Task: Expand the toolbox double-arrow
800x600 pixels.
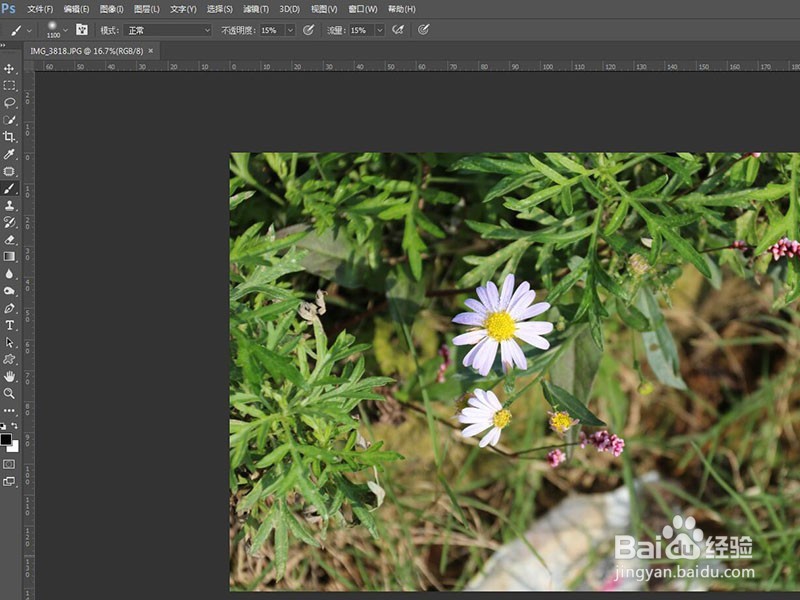Action: tap(3, 46)
